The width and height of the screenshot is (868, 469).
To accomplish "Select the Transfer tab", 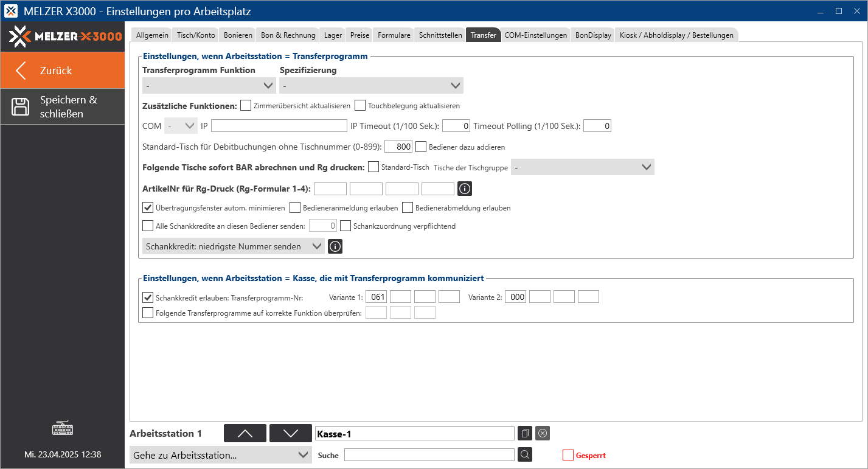I will coord(484,35).
